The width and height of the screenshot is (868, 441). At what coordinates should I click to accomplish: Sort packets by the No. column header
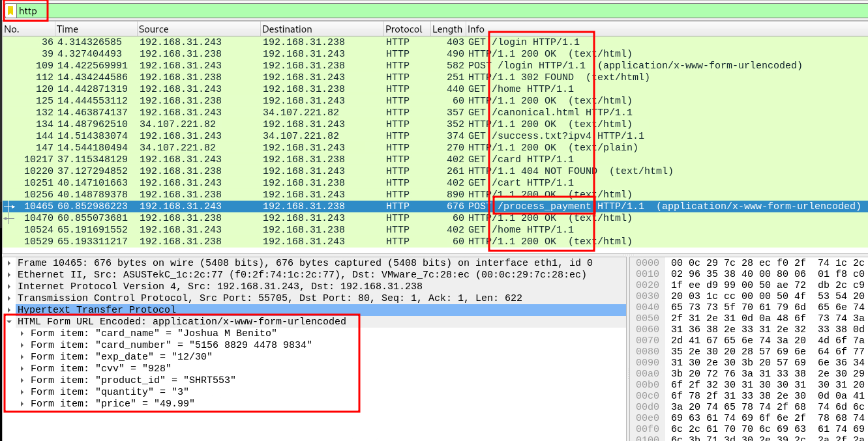(27, 29)
